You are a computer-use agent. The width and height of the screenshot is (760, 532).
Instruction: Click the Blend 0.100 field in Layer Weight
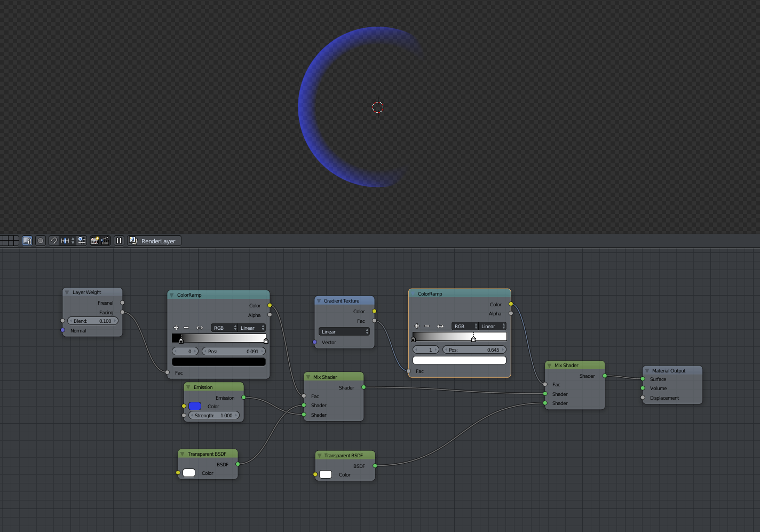click(93, 321)
